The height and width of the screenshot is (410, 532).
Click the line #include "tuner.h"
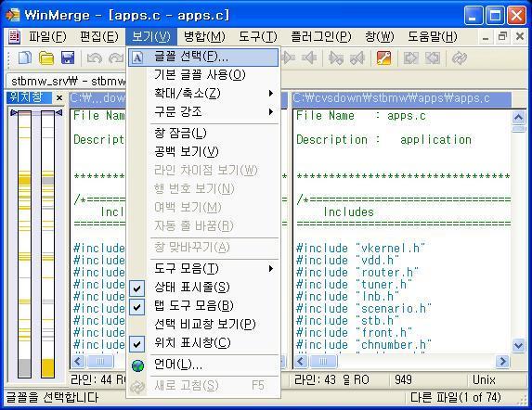tap(354, 285)
